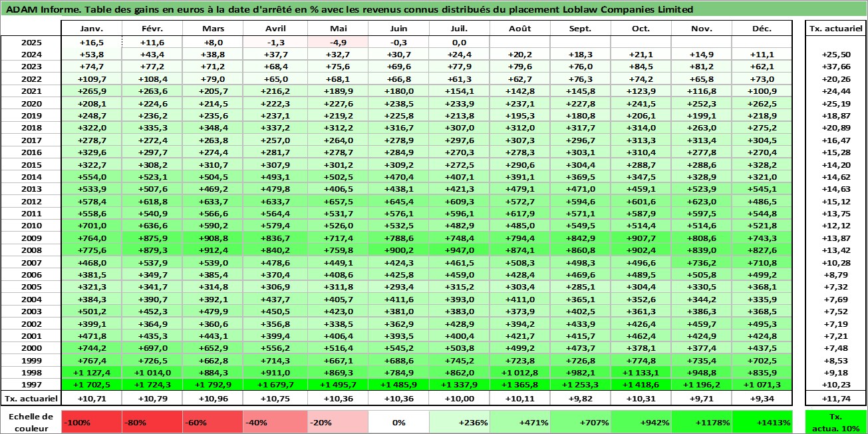Select cell +1 133,1 in 1998 row
868x434 pixels.
click(x=641, y=373)
